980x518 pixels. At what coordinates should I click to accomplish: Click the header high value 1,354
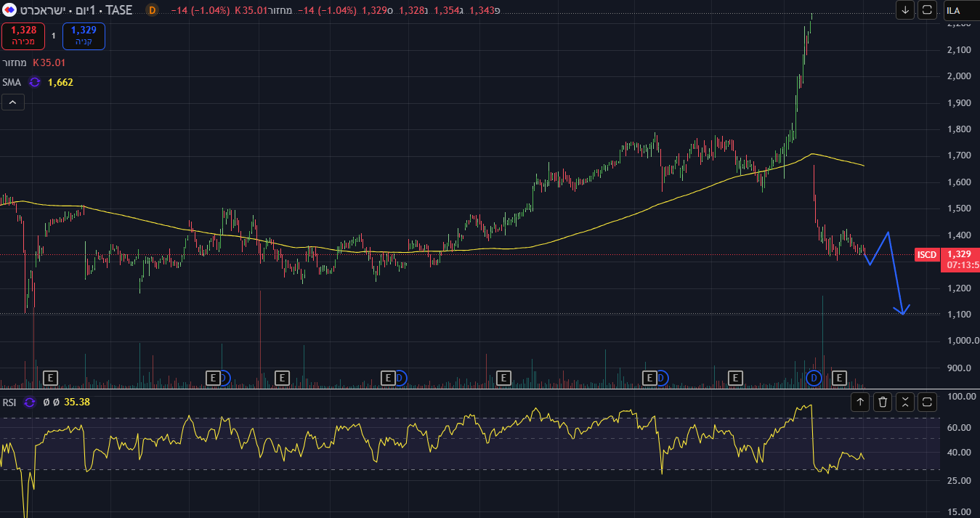447,10
